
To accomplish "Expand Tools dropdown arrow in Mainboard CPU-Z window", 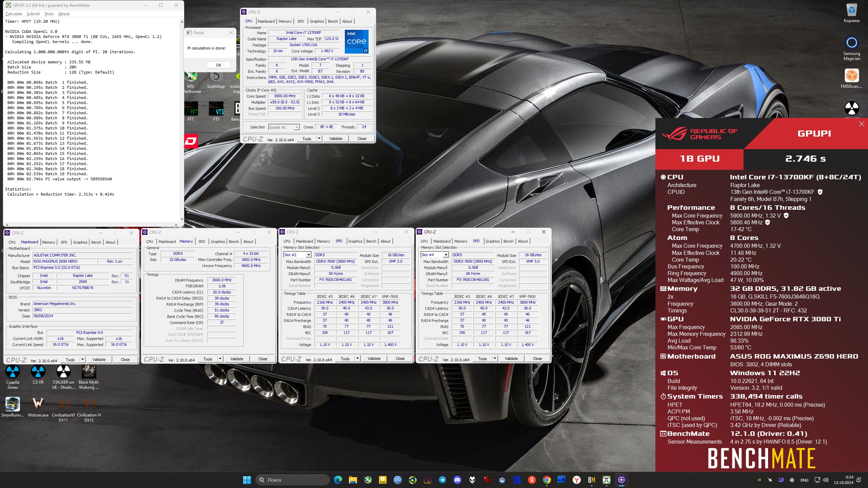I will (x=82, y=360).
